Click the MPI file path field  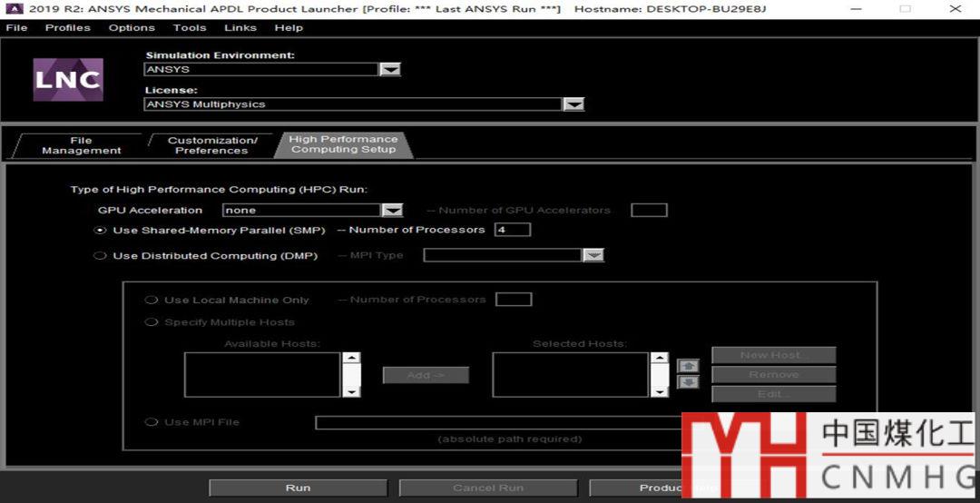(x=499, y=422)
